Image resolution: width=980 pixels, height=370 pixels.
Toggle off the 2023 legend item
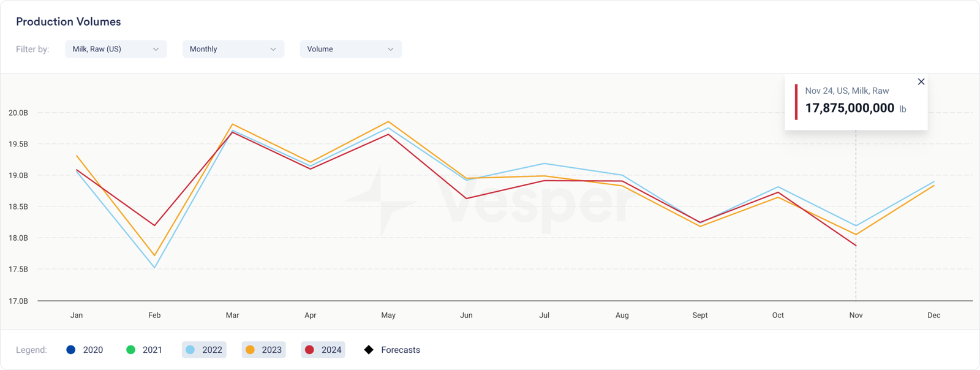tap(263, 350)
